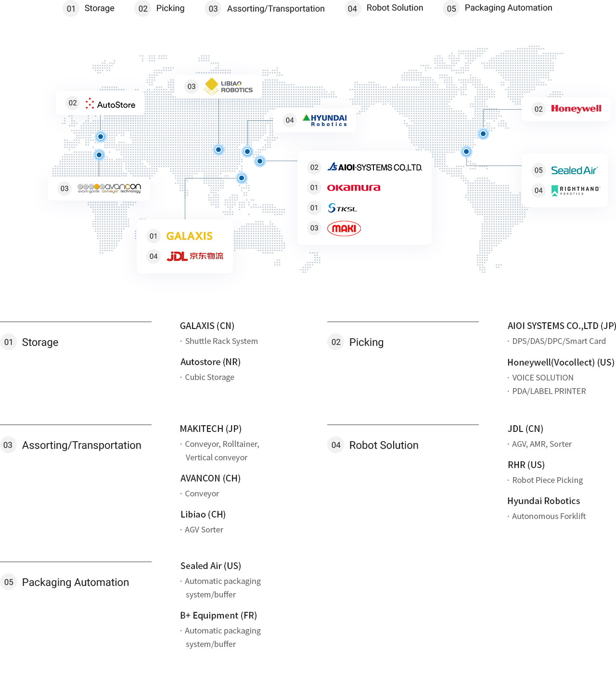Click the AGV Sorter text

coord(204,530)
